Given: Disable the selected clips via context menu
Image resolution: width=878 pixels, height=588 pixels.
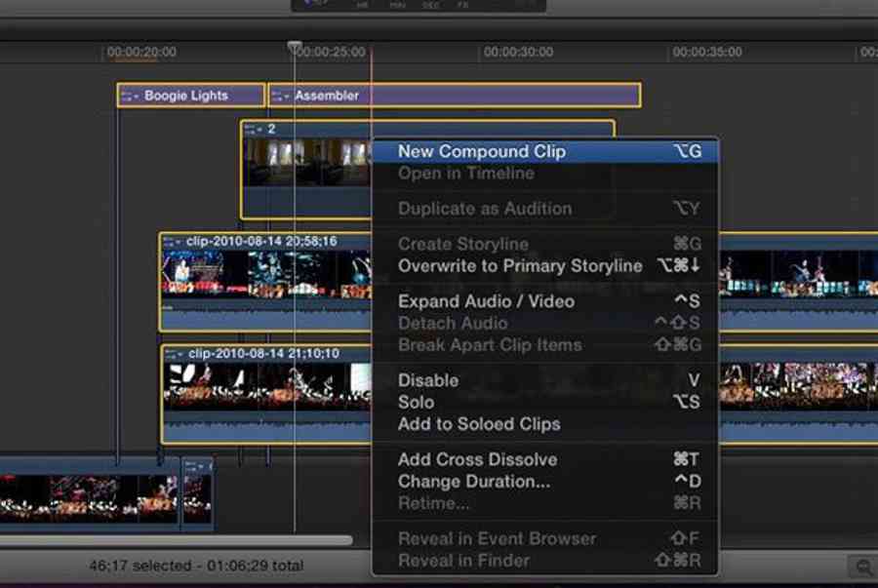Looking at the screenshot, I should (427, 380).
